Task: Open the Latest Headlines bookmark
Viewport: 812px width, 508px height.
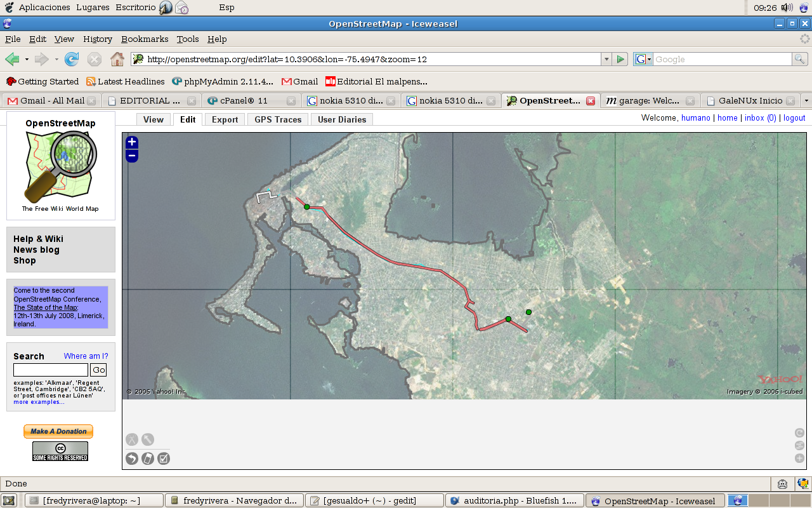Action: click(126, 81)
